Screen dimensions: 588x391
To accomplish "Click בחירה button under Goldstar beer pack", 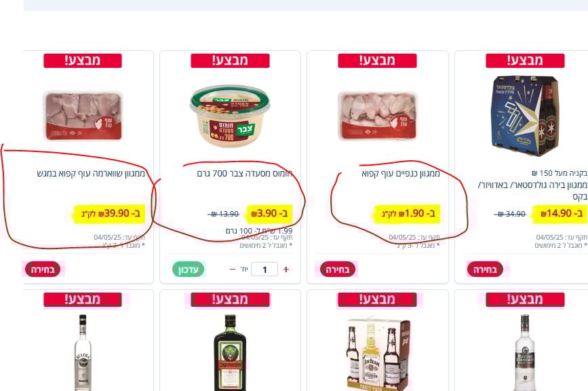I will tap(485, 269).
